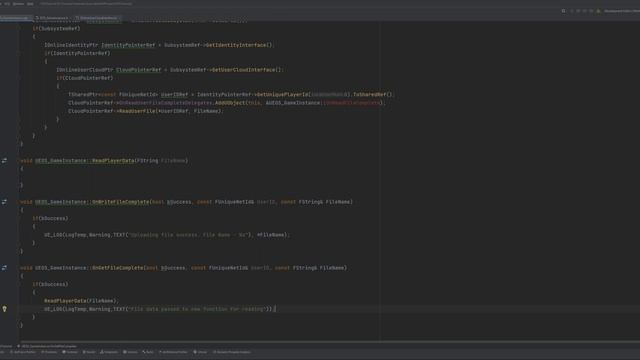Screen dimensions: 640x360
Task: Click the ToSharedRef call
Action: pyautogui.click(x=369, y=95)
